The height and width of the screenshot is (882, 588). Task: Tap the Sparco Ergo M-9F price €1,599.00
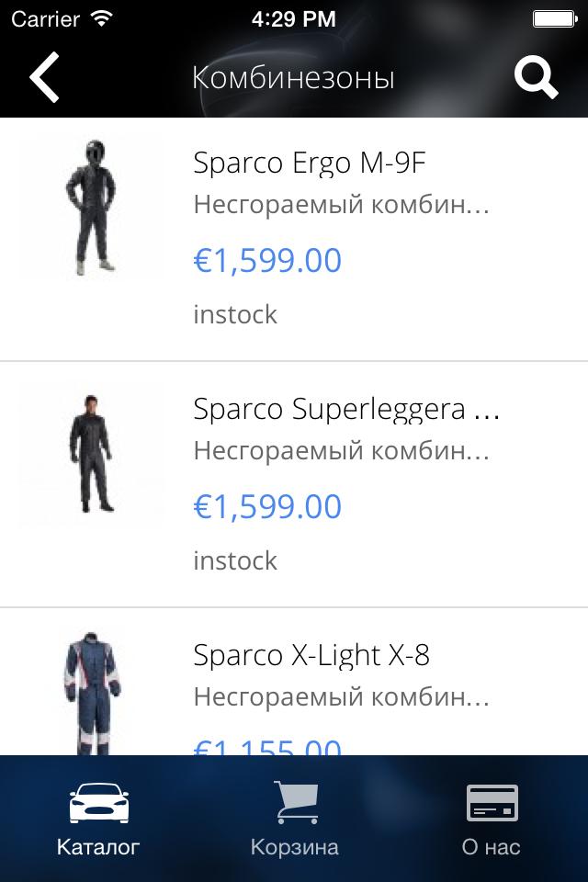click(265, 260)
